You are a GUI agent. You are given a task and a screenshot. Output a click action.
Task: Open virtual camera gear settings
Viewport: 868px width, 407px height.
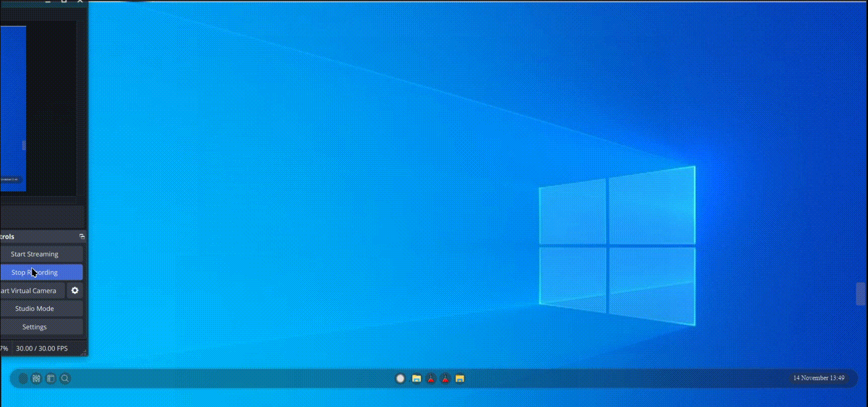point(75,291)
